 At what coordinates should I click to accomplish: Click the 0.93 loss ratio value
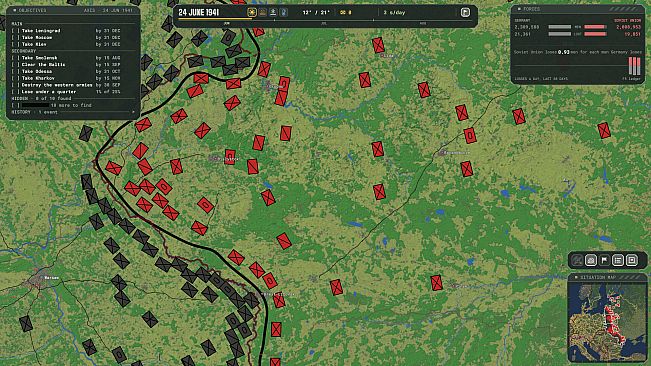pyautogui.click(x=563, y=52)
